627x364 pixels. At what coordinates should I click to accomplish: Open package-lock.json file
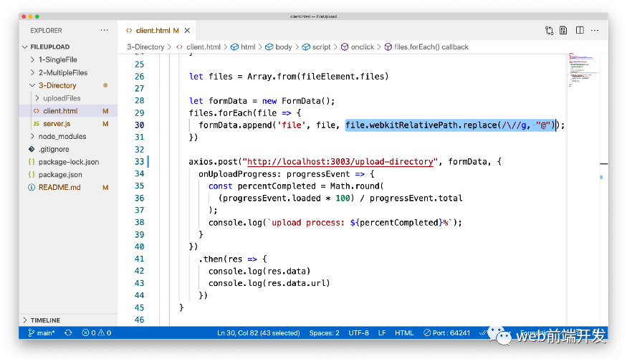click(68, 162)
